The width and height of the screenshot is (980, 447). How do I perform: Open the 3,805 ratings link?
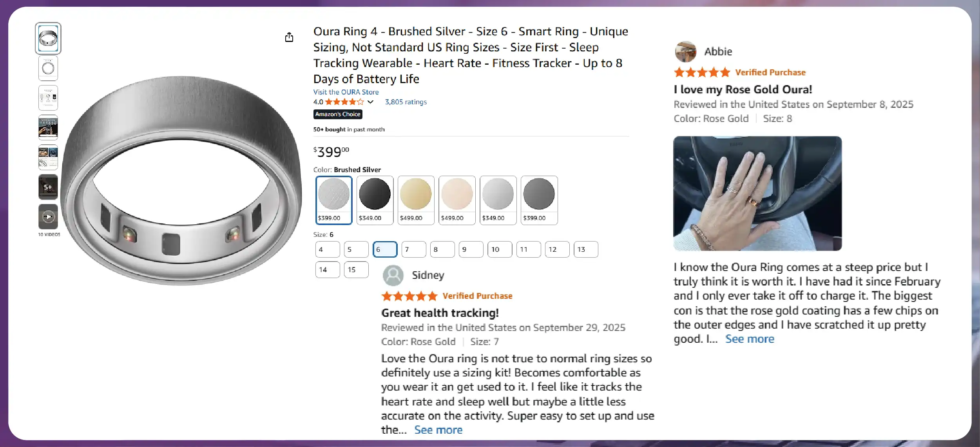tap(406, 102)
